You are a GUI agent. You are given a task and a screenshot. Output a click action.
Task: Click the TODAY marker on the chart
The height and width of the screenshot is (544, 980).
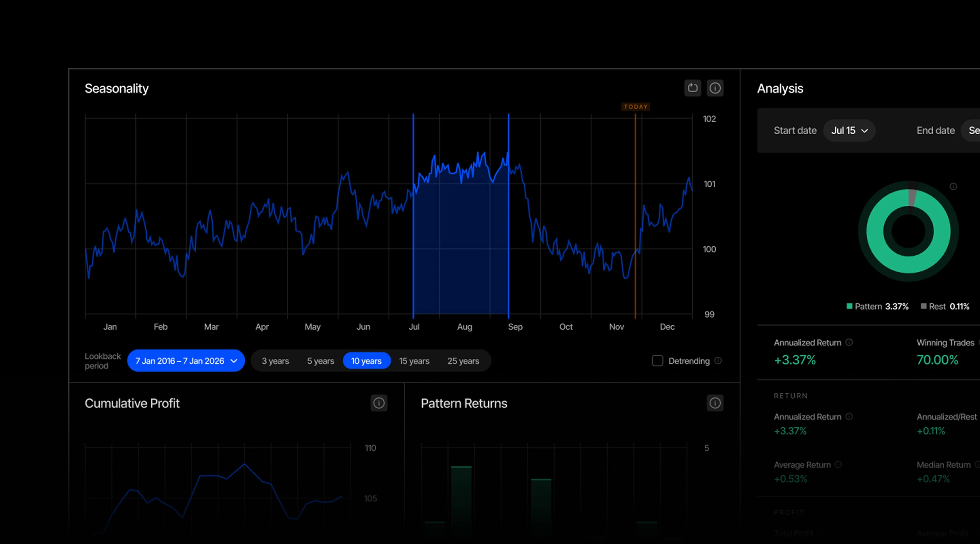pos(635,106)
